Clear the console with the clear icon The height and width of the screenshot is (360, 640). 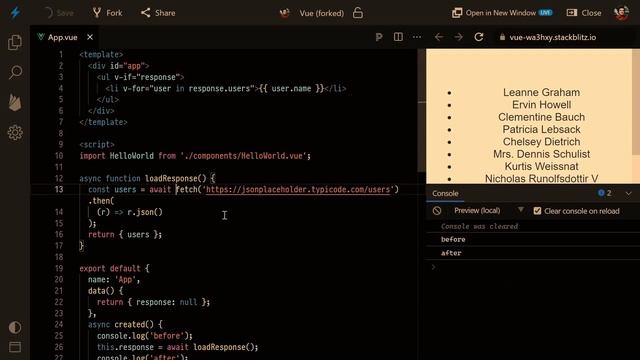437,211
